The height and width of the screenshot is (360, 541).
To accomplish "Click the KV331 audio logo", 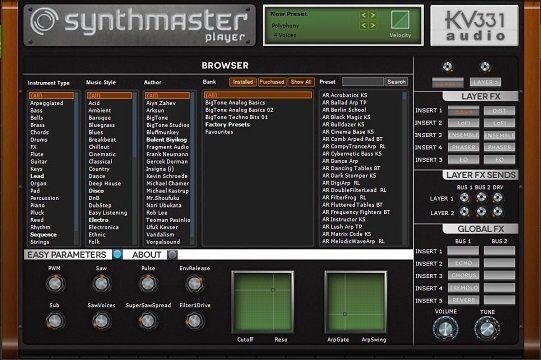I will coord(474,25).
